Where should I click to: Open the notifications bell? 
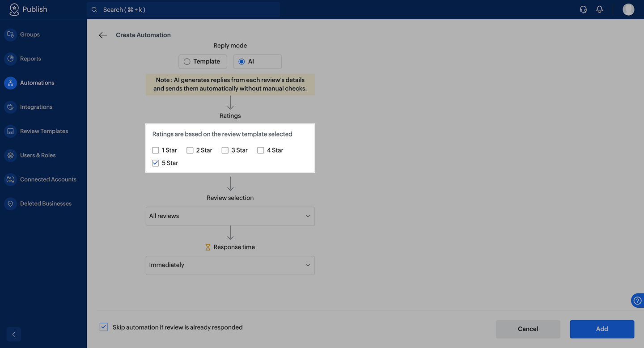(600, 9)
